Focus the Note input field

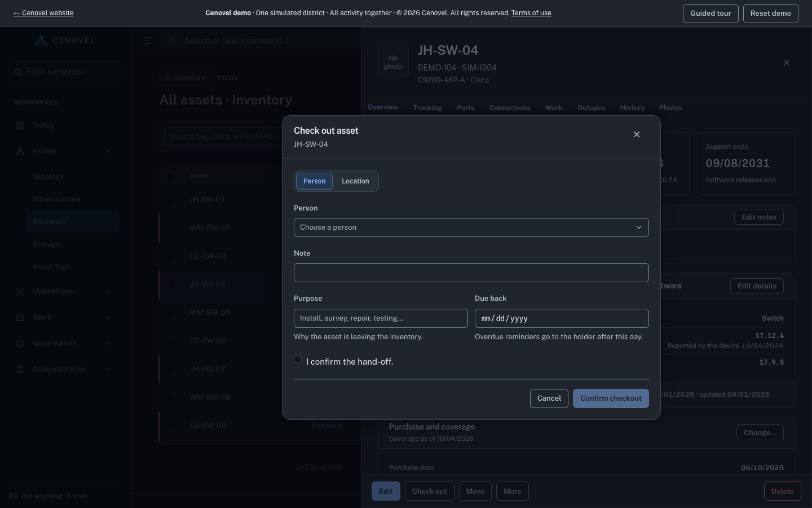pyautogui.click(x=471, y=273)
